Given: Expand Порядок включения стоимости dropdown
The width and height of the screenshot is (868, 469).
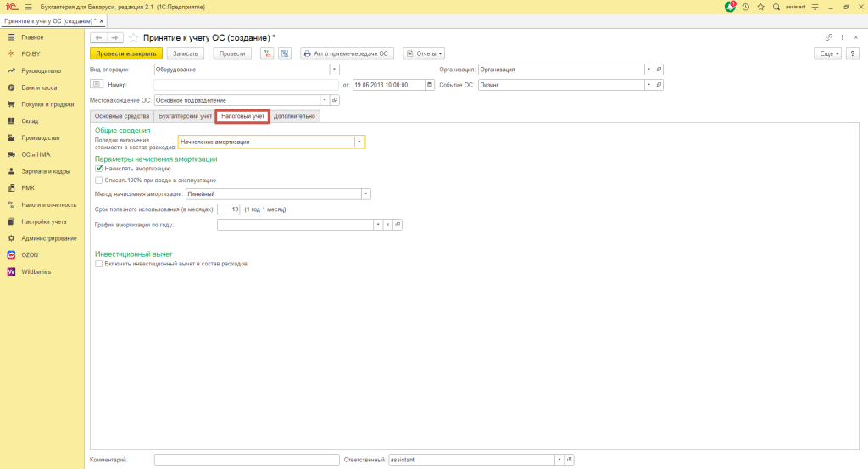Looking at the screenshot, I should 359,142.
